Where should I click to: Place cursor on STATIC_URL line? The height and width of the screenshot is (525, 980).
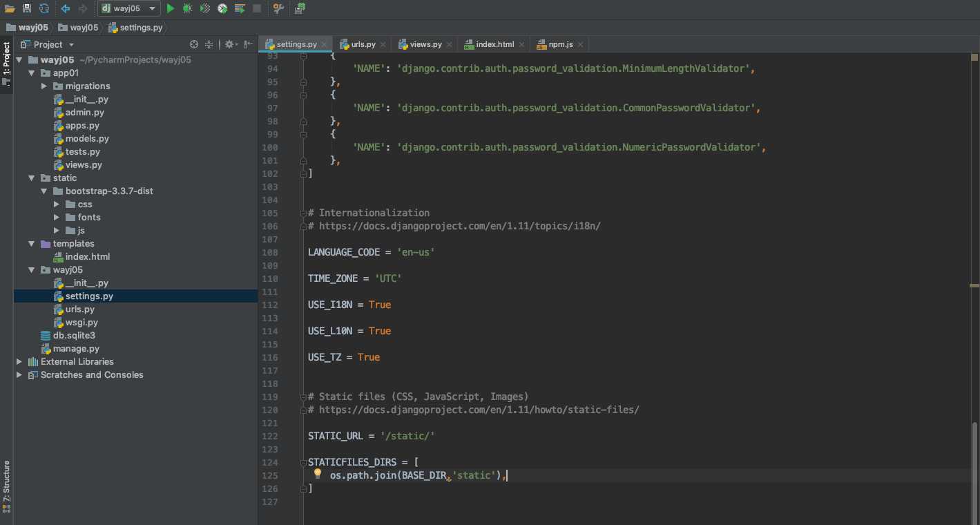pos(372,436)
